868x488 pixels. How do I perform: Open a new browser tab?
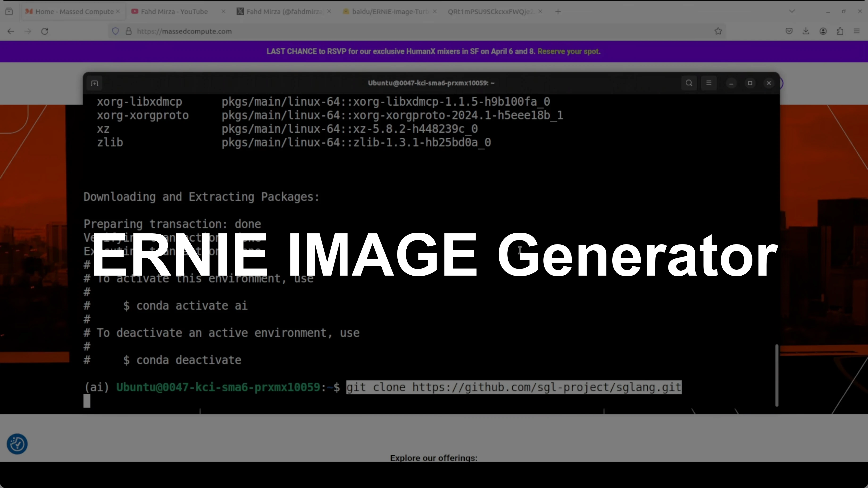pyautogui.click(x=558, y=12)
